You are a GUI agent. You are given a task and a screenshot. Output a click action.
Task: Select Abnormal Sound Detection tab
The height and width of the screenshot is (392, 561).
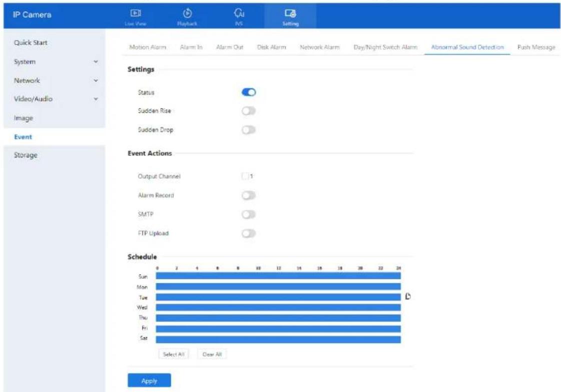click(467, 47)
